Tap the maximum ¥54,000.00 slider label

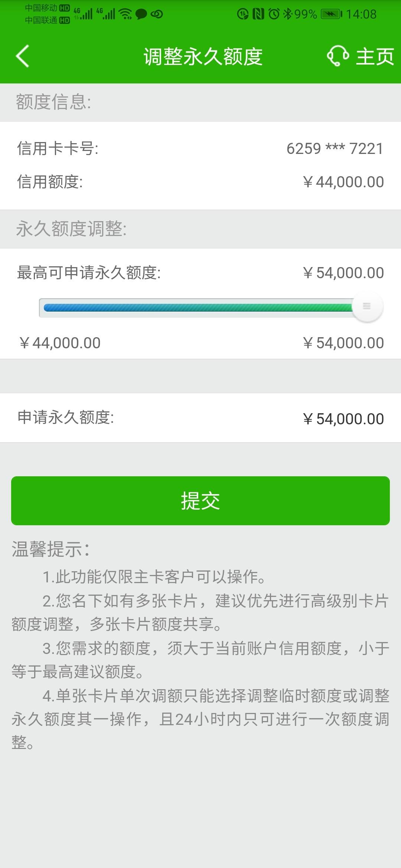[343, 343]
